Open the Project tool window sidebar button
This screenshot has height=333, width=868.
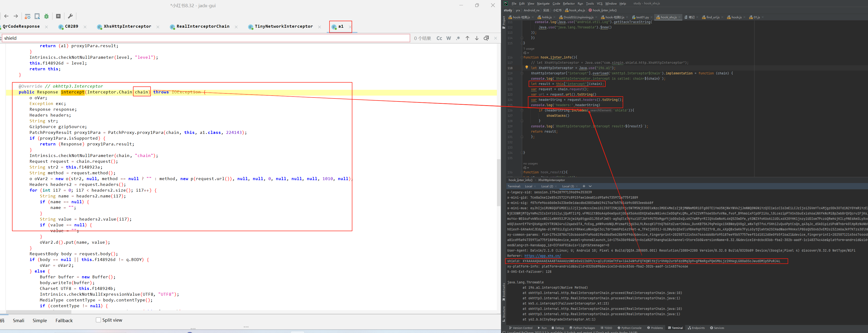504,22
